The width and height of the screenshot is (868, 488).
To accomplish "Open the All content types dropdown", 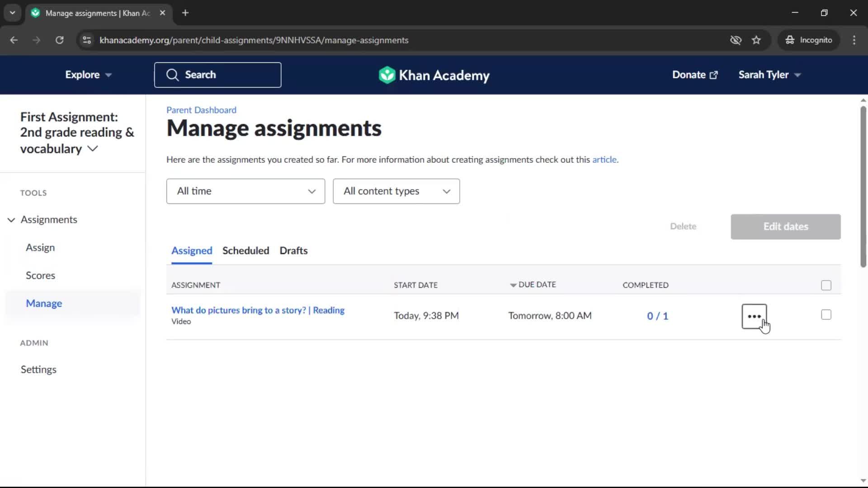I will 396,191.
